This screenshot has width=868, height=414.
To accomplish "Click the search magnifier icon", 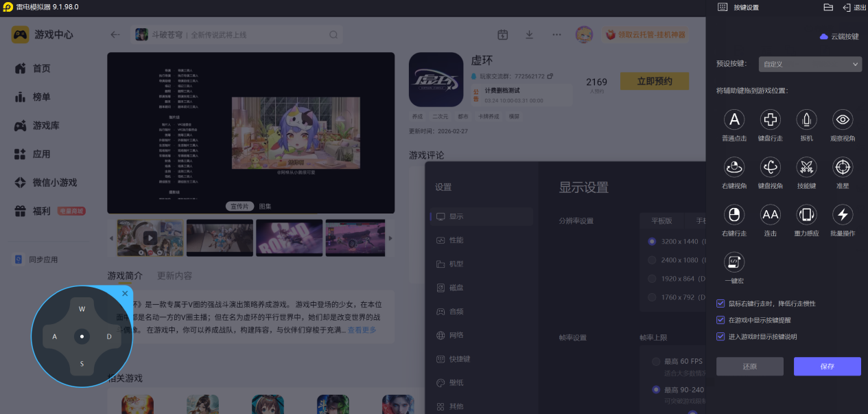I will click(x=333, y=34).
